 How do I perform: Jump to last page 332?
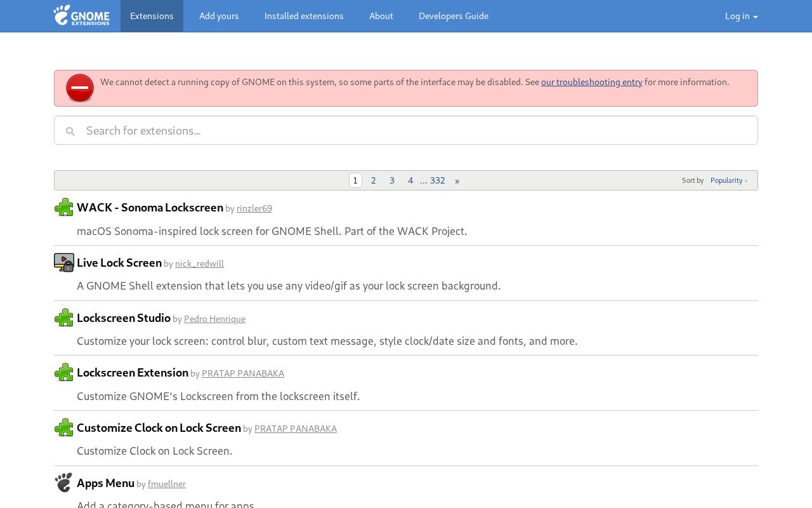pyautogui.click(x=438, y=180)
